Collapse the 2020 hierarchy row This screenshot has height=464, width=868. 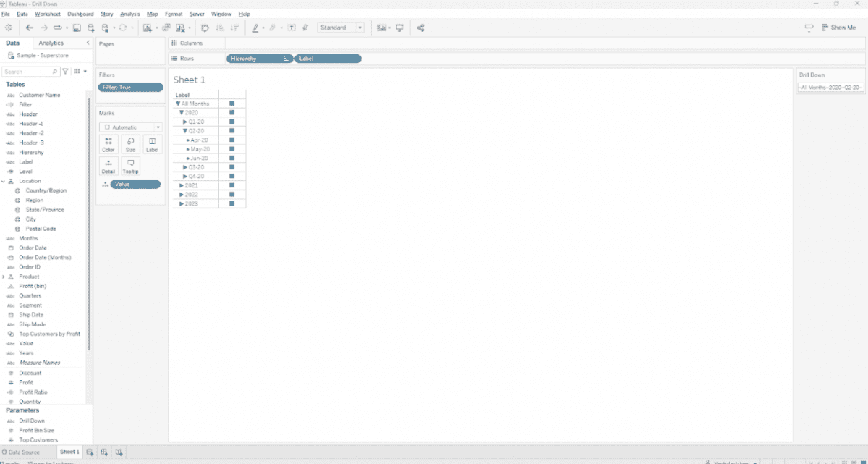[182, 113]
